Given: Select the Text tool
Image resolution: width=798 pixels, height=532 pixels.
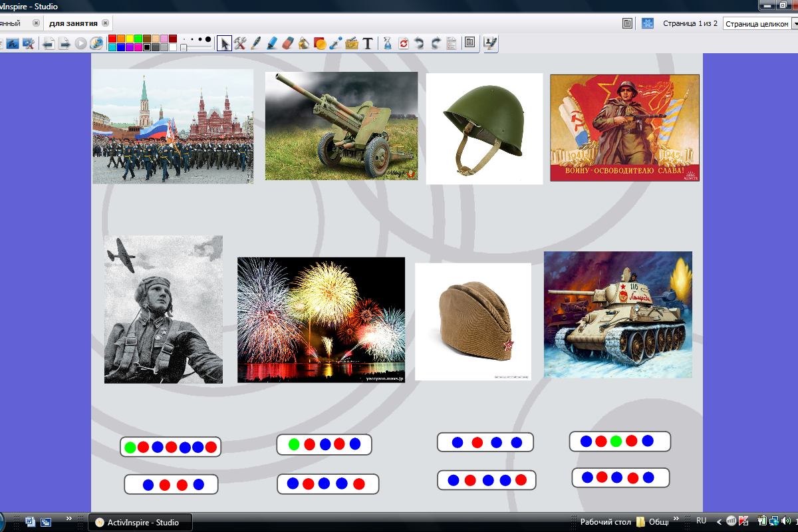Looking at the screenshot, I should click(367, 43).
